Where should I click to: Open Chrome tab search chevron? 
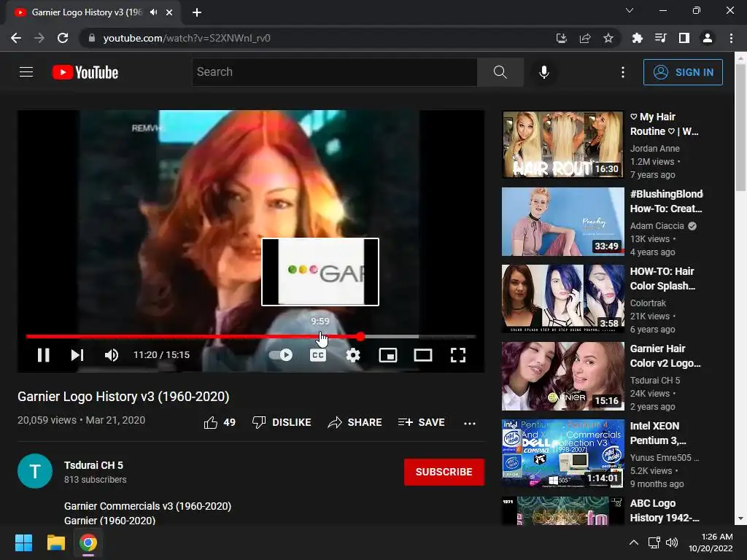click(630, 10)
